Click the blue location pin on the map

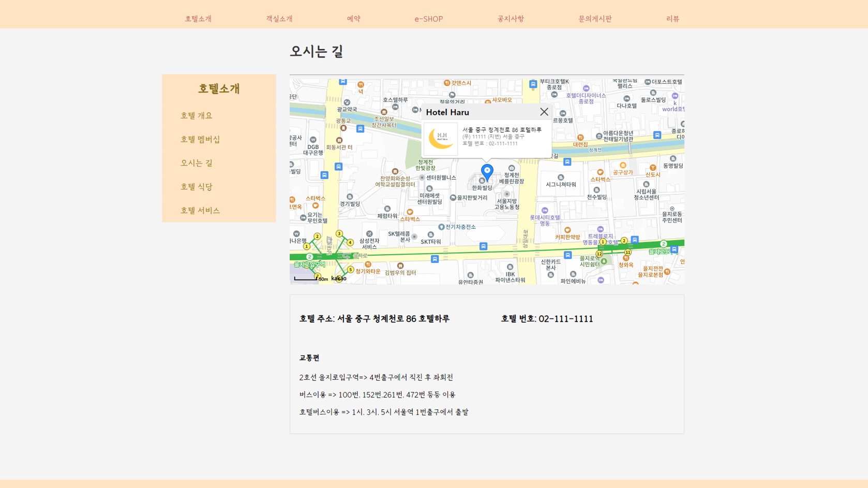coord(487,171)
